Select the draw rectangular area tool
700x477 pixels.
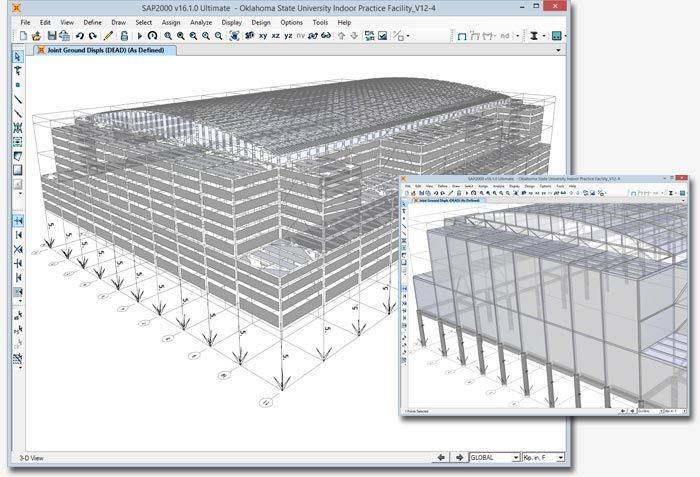click(x=17, y=170)
